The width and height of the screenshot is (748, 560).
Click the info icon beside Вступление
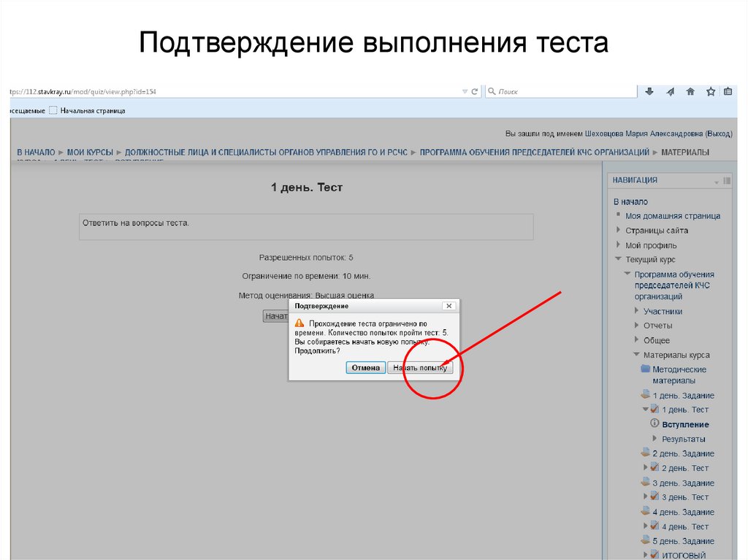[x=654, y=423]
